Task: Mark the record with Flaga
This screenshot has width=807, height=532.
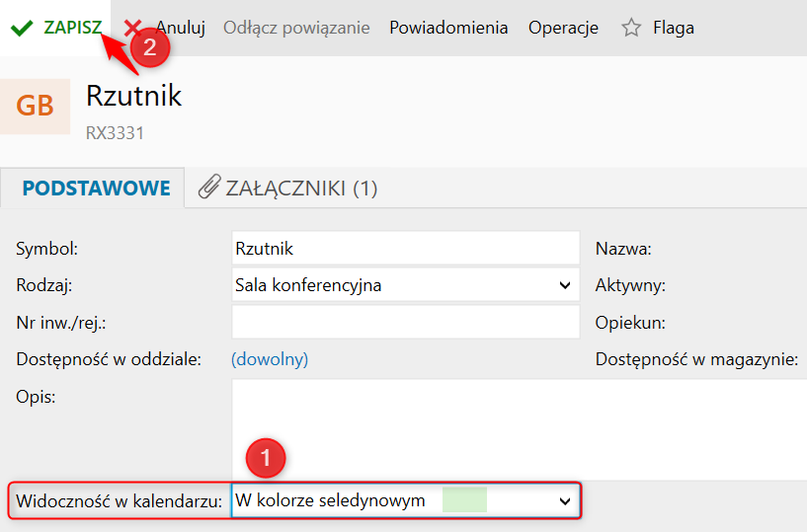Action: coord(674,28)
